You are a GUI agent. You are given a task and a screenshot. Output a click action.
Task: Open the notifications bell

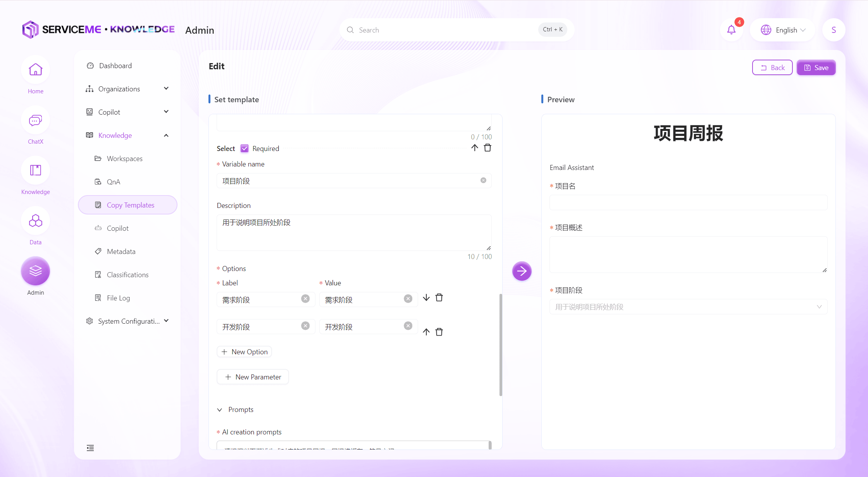[731, 30]
